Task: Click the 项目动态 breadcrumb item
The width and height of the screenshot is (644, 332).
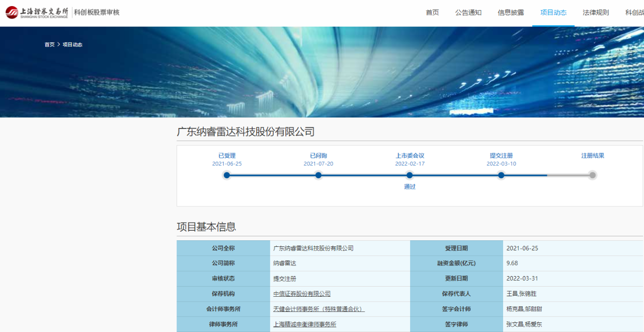Action: pos(72,45)
